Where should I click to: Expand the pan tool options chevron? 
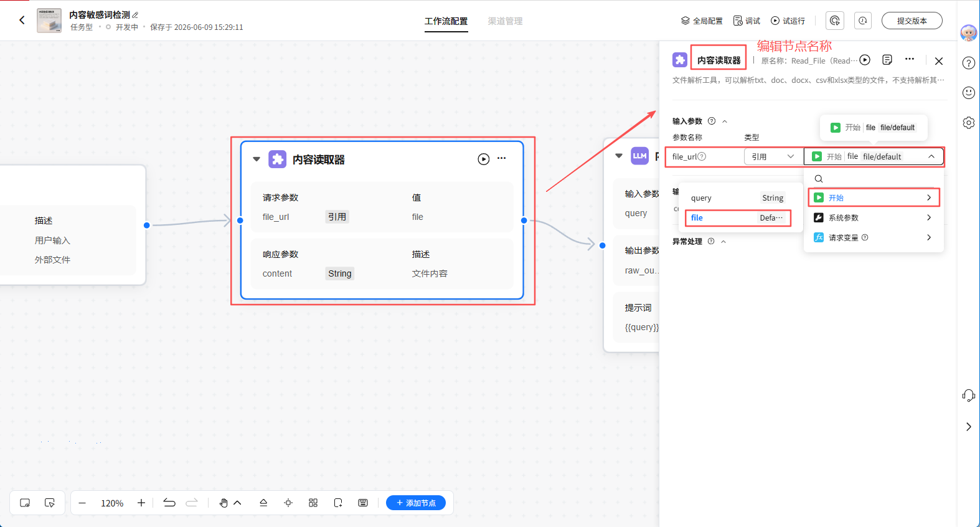click(237, 503)
